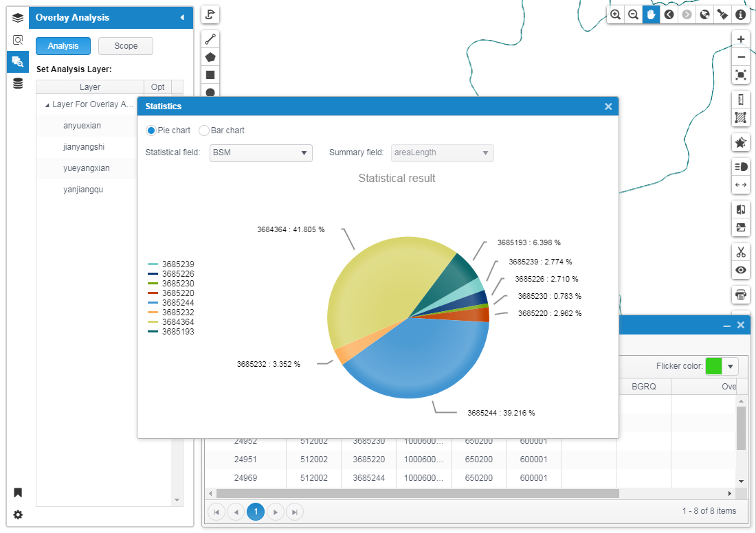756x533 pixels.
Task: Select the overlay analysis sidebar icon
Action: pos(18,62)
